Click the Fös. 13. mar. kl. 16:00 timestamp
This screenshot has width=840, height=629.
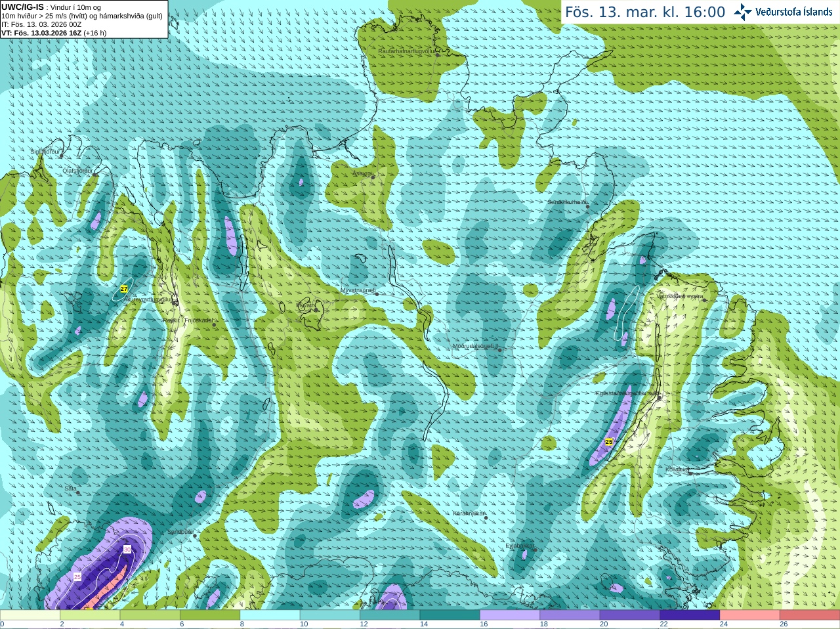[645, 12]
